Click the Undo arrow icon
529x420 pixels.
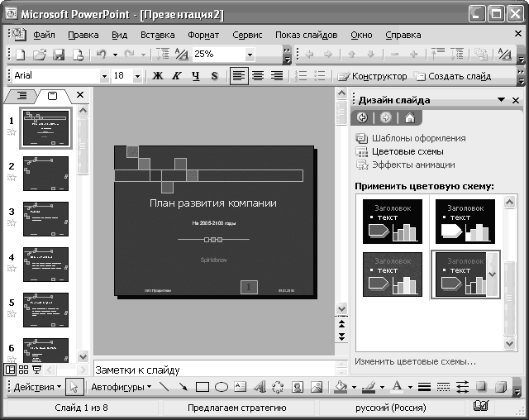coord(101,55)
